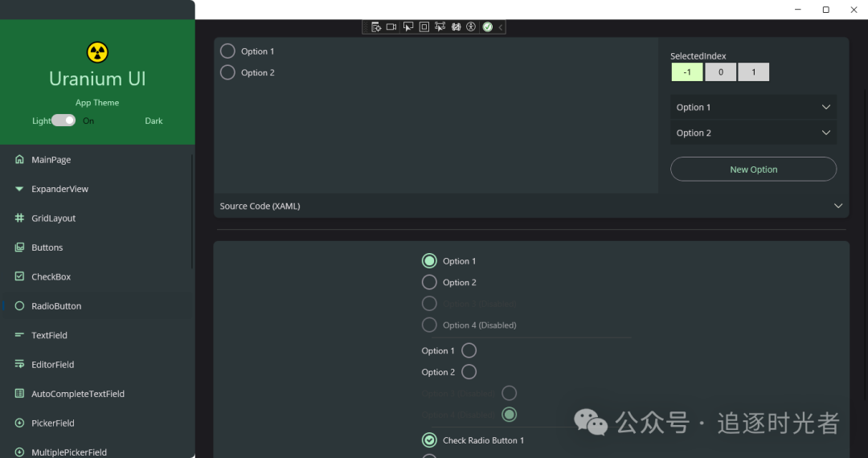Image resolution: width=868 pixels, height=458 pixels.
Task: Select Option 2 radio below checked Option 1
Action: coord(429,282)
